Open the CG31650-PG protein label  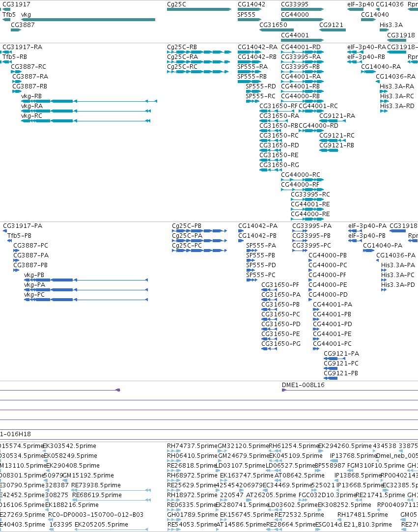click(281, 344)
